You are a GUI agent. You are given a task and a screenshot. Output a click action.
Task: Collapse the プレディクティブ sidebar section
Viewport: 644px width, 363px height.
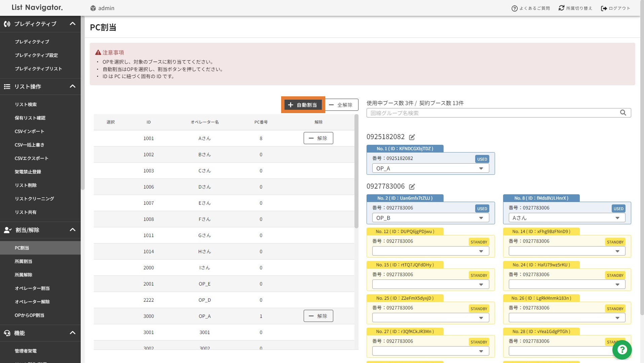[72, 24]
